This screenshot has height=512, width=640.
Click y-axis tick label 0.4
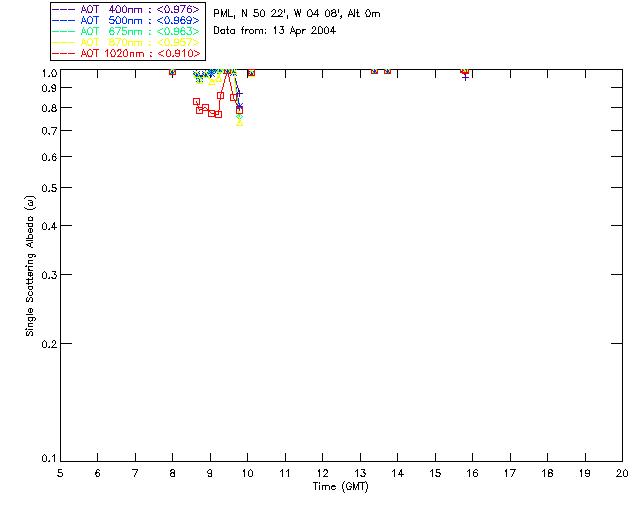pos(49,226)
